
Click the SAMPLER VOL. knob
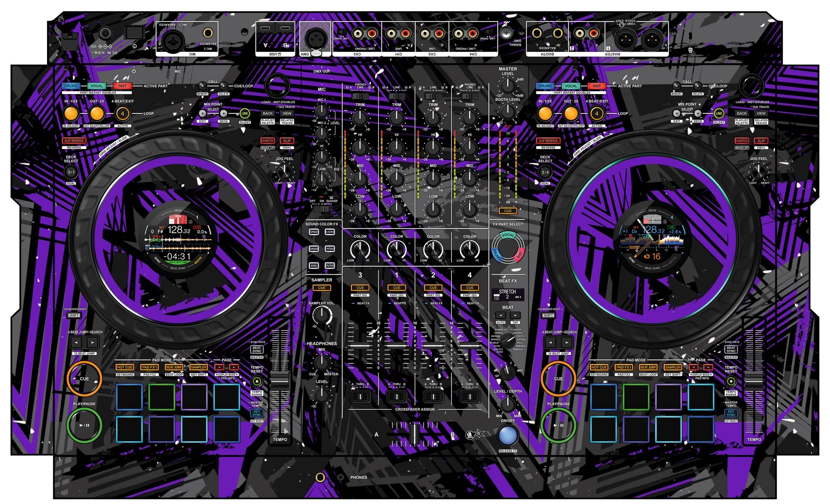(322, 316)
